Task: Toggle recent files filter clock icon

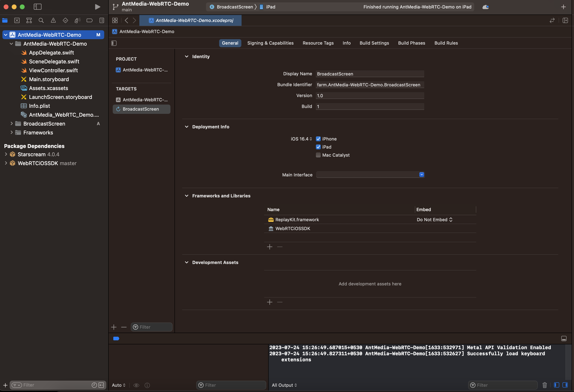Action: [94, 385]
